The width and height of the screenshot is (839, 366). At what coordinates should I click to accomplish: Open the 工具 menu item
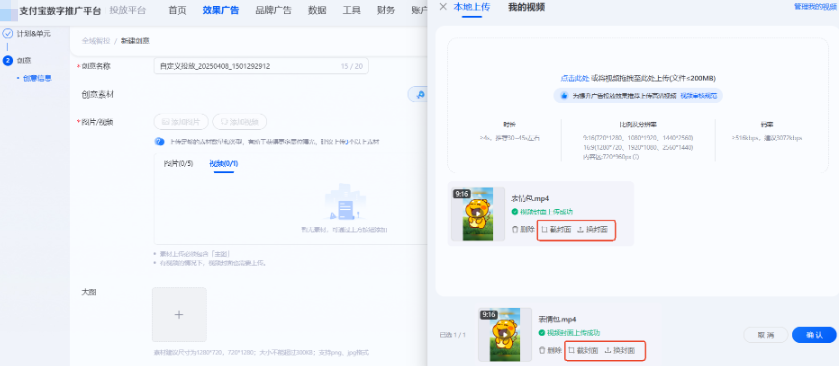[x=352, y=10]
